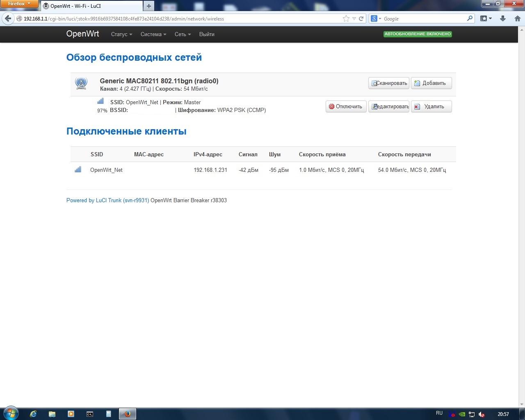Toggle the Автообновление включено badge
525x420 pixels.
pyautogui.click(x=418, y=34)
